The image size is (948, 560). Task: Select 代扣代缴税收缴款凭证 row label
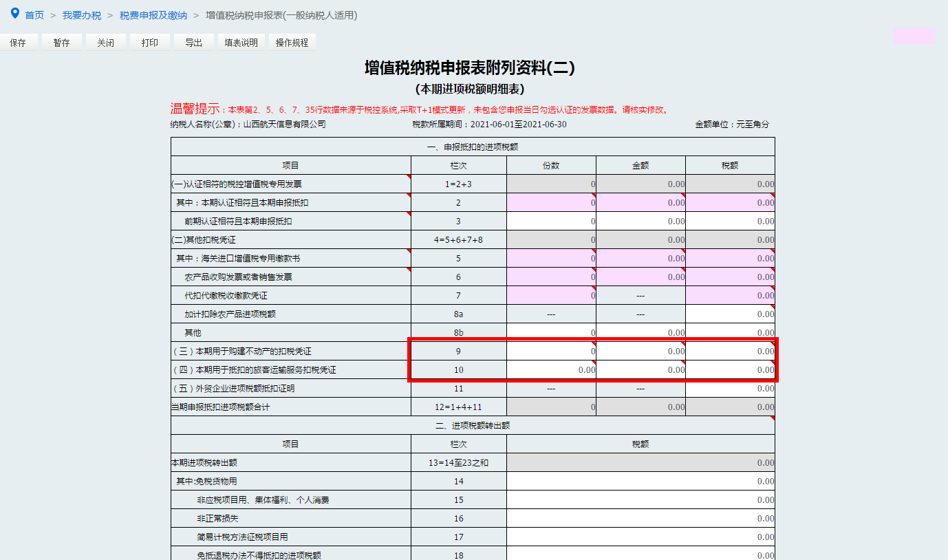(226, 296)
